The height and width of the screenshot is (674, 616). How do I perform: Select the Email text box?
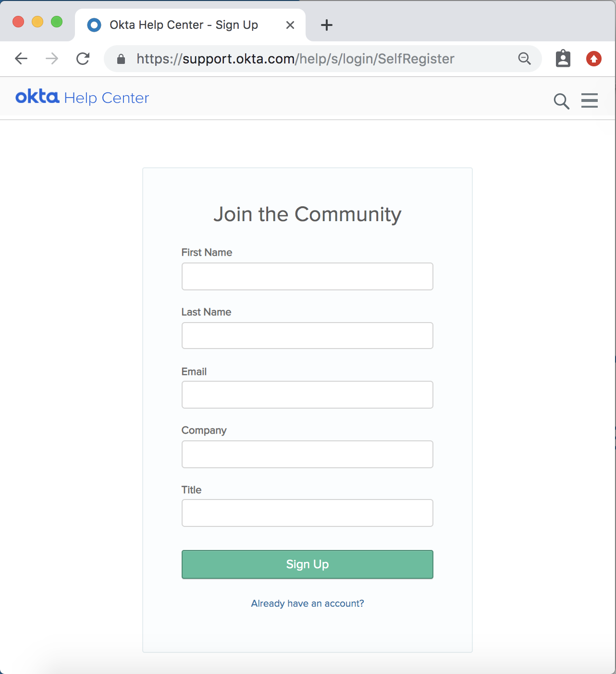[x=308, y=395]
